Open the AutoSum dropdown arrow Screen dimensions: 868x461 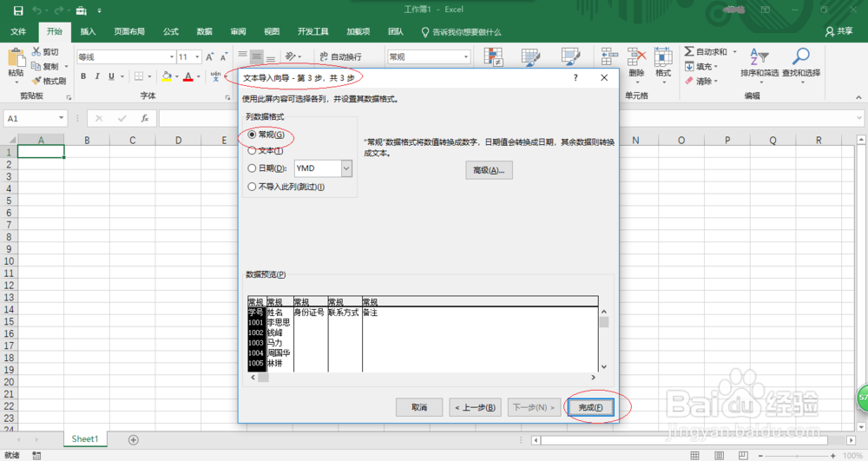click(735, 51)
